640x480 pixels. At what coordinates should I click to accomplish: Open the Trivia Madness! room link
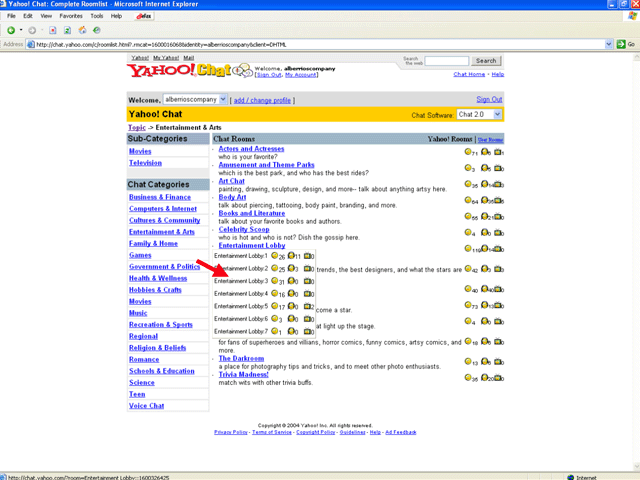pos(244,374)
